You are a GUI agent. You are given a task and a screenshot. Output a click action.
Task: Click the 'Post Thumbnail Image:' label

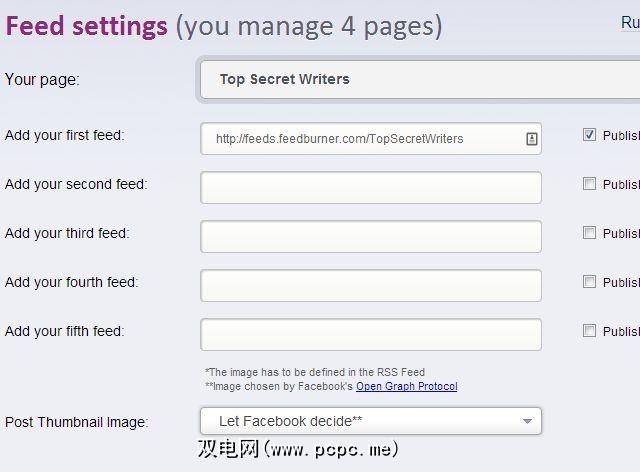pos(76,422)
